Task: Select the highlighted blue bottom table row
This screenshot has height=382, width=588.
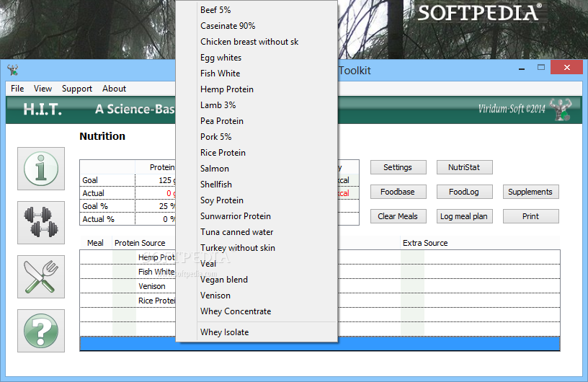Action: 320,344
